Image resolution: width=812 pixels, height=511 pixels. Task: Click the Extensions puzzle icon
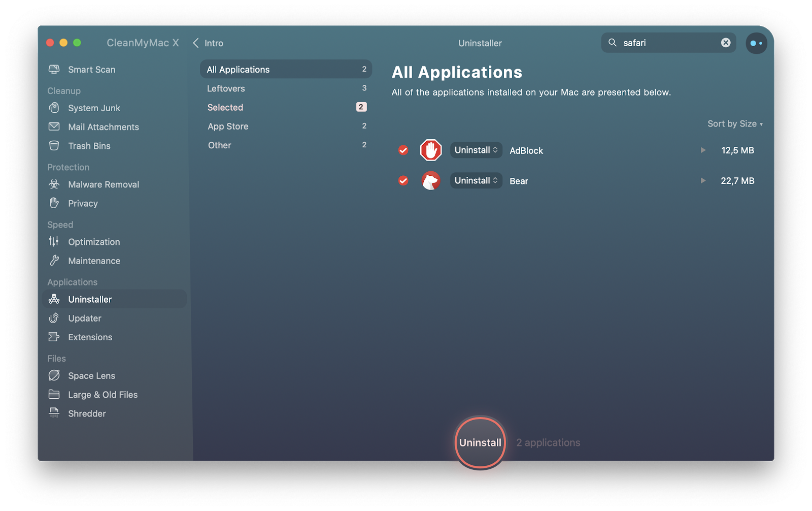(x=54, y=337)
